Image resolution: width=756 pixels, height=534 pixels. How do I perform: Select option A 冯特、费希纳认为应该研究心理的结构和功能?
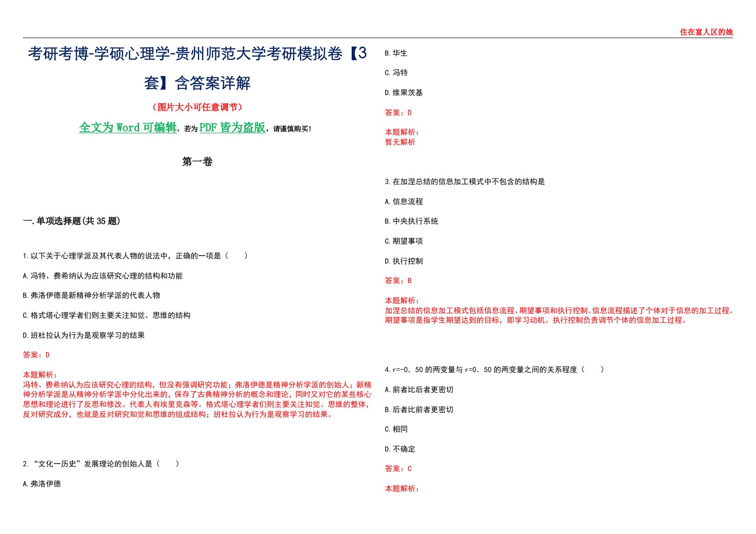click(103, 276)
